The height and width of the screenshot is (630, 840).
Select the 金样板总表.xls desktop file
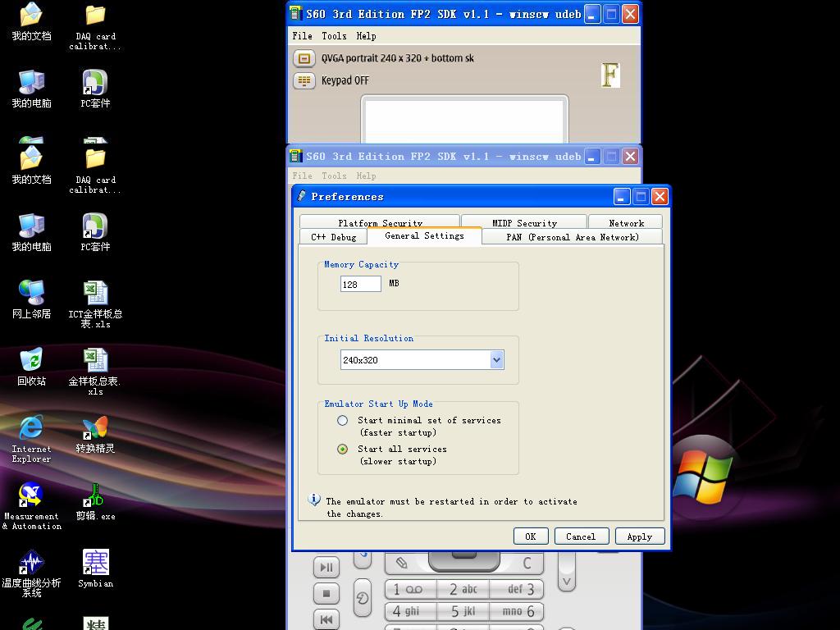pyautogui.click(x=95, y=372)
